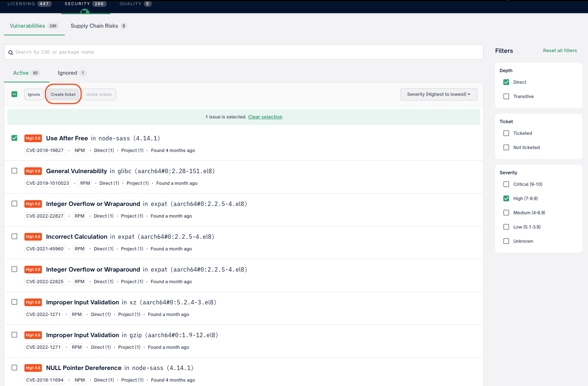The width and height of the screenshot is (588, 386).
Task: Show the Active issues tab
Action: click(x=27, y=73)
